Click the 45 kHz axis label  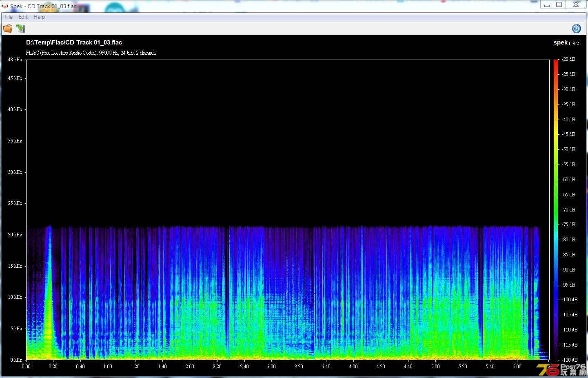pos(15,78)
